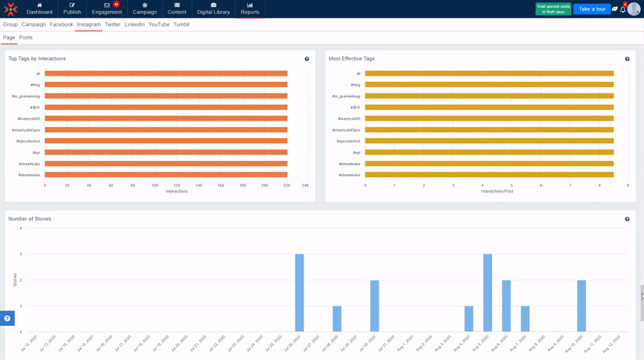The image size is (644, 362).
Task: Click the leaf icon in the top bar
Action: pos(615,9)
